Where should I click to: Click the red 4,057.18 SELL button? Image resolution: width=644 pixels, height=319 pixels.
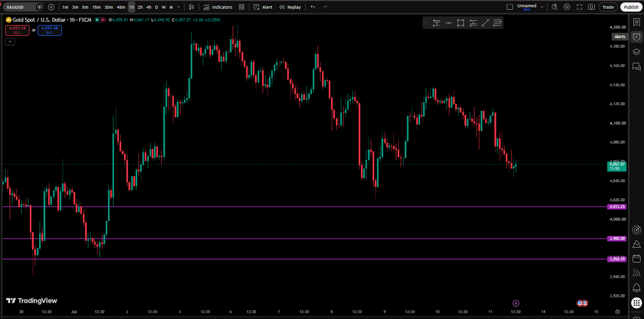[17, 30]
